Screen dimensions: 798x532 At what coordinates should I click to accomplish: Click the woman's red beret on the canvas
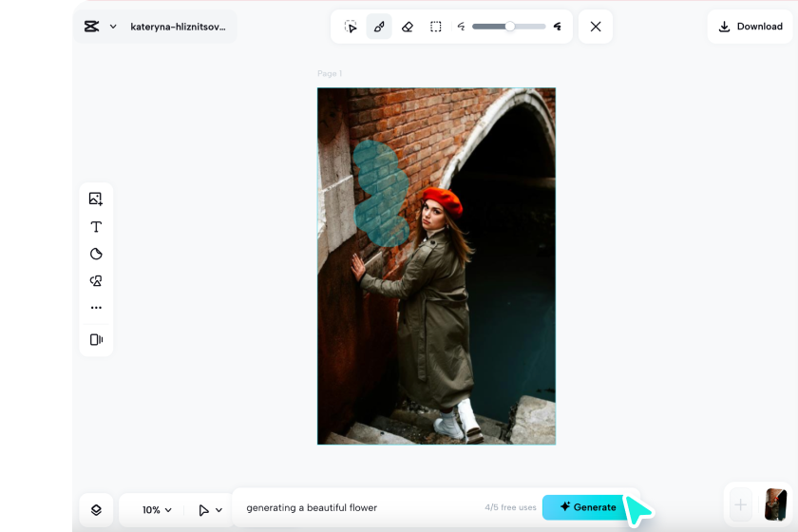click(x=443, y=199)
